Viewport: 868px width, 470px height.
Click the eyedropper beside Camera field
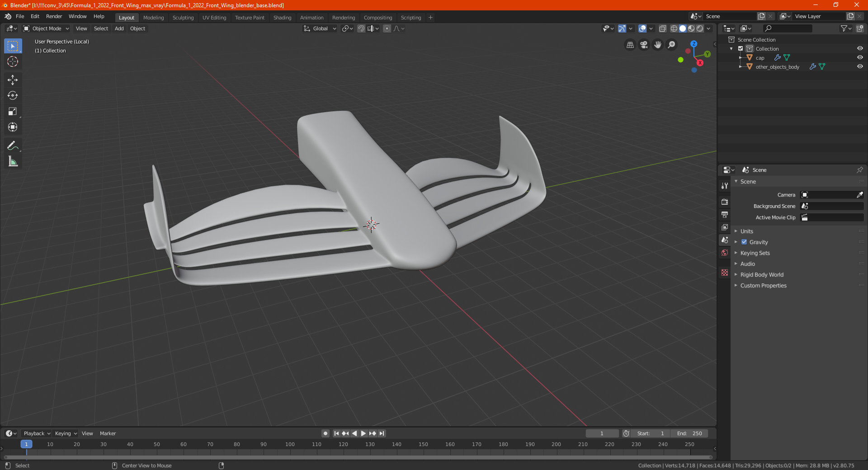(859, 195)
